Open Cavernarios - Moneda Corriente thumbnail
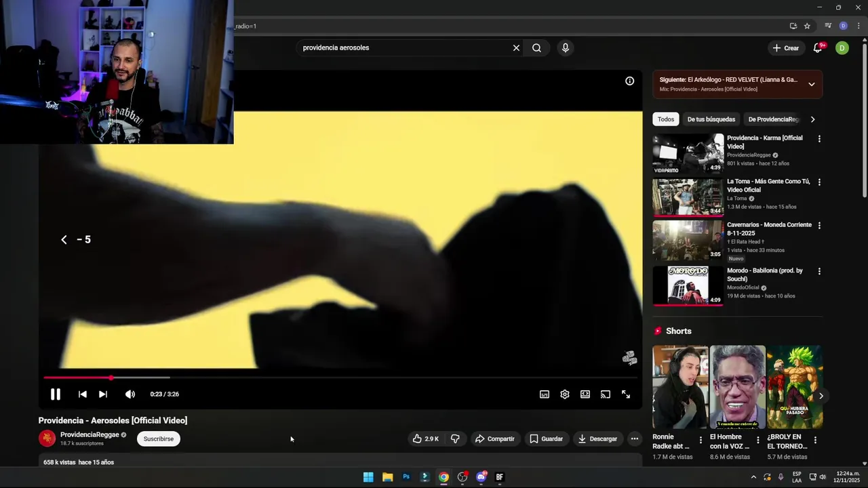The width and height of the screenshot is (868, 488). point(688,240)
